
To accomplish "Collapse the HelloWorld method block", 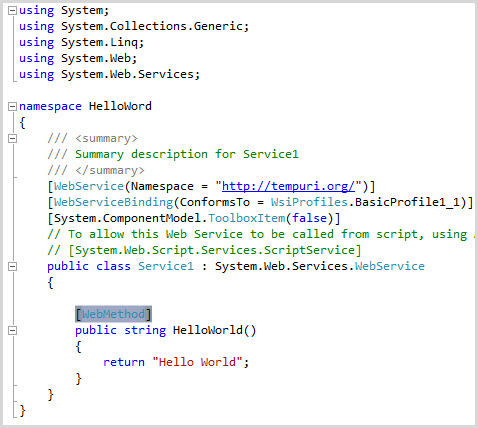I will point(12,331).
